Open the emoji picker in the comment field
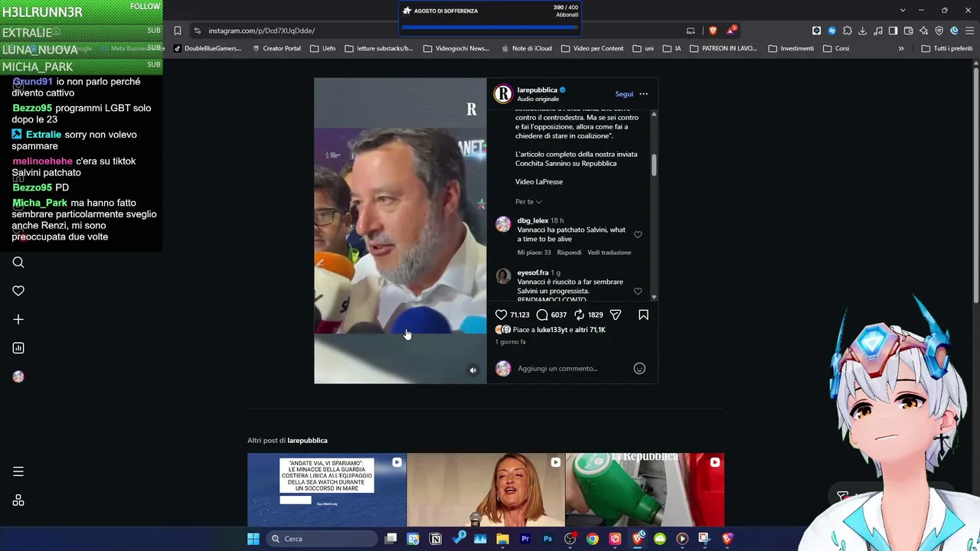The width and height of the screenshot is (980, 551). pos(639,368)
